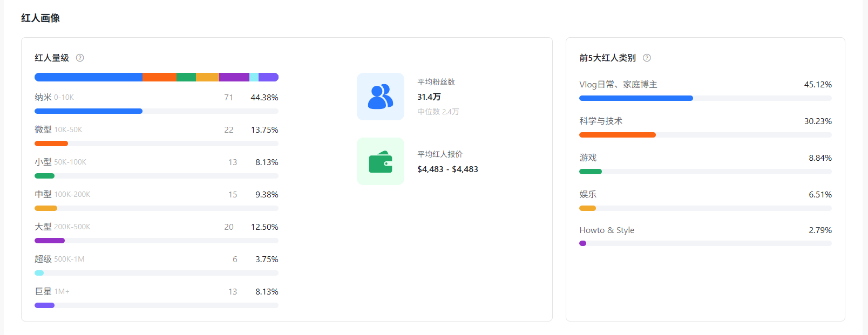Click the 13.75% value for 微型

coord(265,129)
